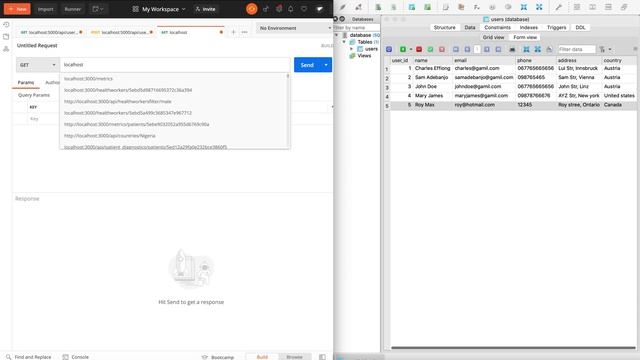Viewport: 640px width, 360px height.
Task: Open the Runner button
Action: click(73, 9)
